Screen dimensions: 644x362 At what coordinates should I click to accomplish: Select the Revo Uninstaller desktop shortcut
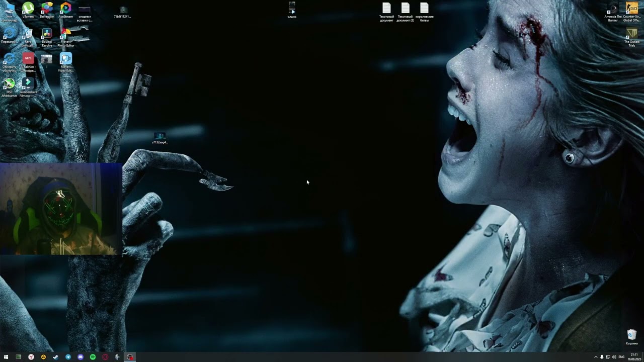click(28, 38)
